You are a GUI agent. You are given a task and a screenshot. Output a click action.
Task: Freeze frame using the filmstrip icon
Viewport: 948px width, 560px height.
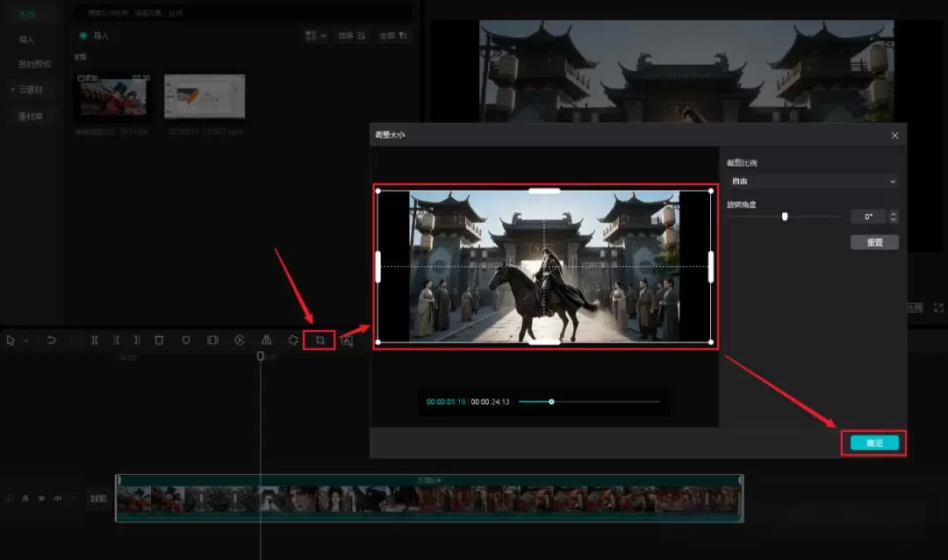tap(212, 341)
